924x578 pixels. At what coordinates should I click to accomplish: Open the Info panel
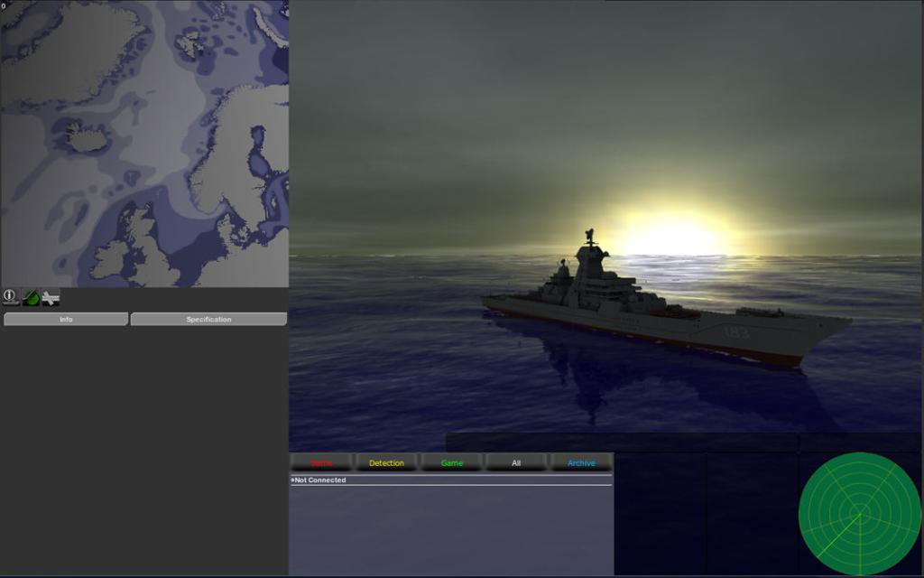point(64,319)
